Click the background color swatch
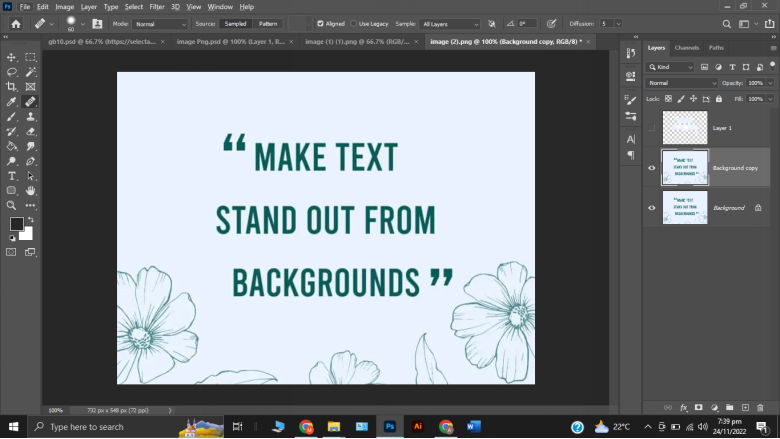The width and height of the screenshot is (780, 439). pyautogui.click(x=27, y=235)
